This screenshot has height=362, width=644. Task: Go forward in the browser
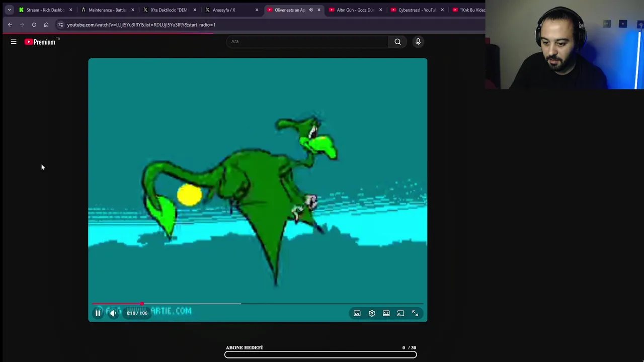[22, 25]
